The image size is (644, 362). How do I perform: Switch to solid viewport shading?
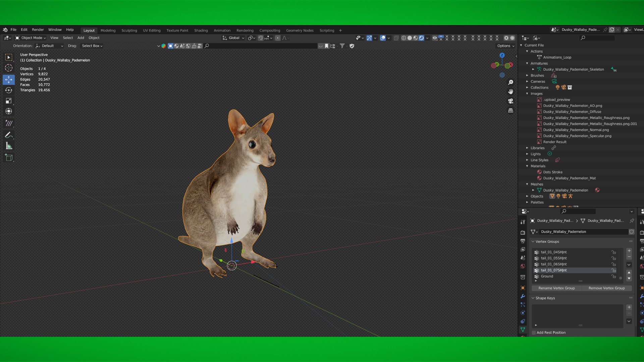[x=410, y=38]
